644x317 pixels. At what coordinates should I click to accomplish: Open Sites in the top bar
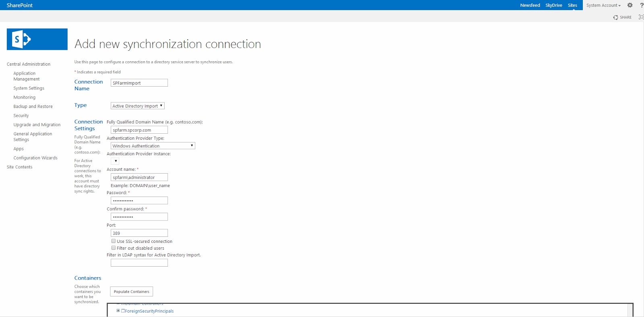point(572,5)
